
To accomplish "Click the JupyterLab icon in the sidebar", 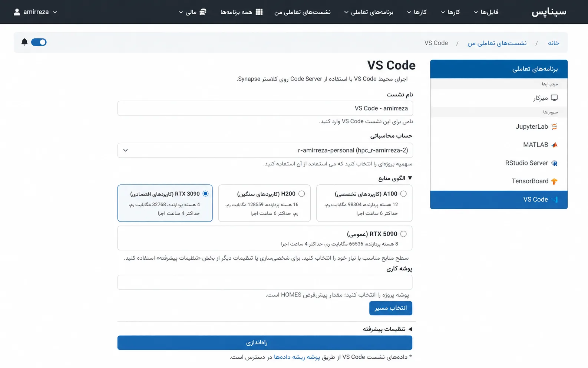I will 554,126.
